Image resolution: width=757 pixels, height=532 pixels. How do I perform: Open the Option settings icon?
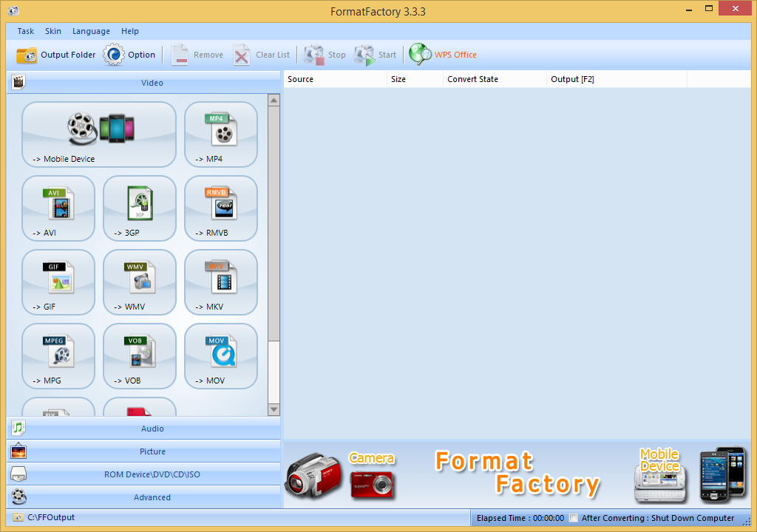pos(114,55)
